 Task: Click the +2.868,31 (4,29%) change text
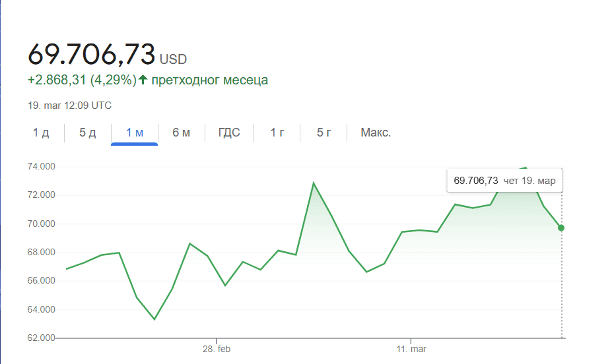tap(82, 80)
